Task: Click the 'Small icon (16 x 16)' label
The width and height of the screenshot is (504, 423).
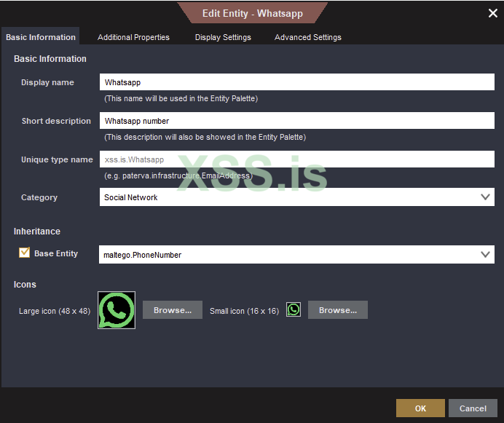Action: coord(244,311)
